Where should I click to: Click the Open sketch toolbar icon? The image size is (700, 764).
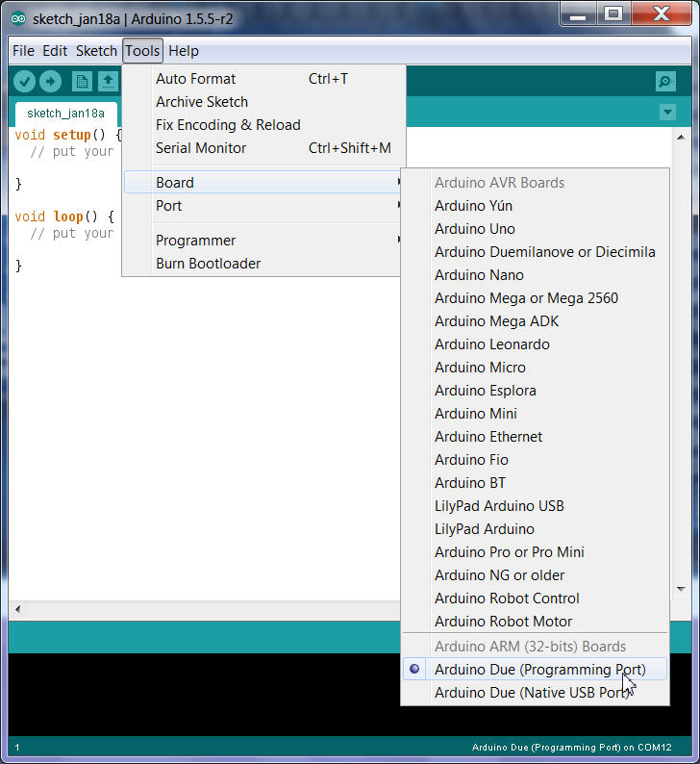108,82
